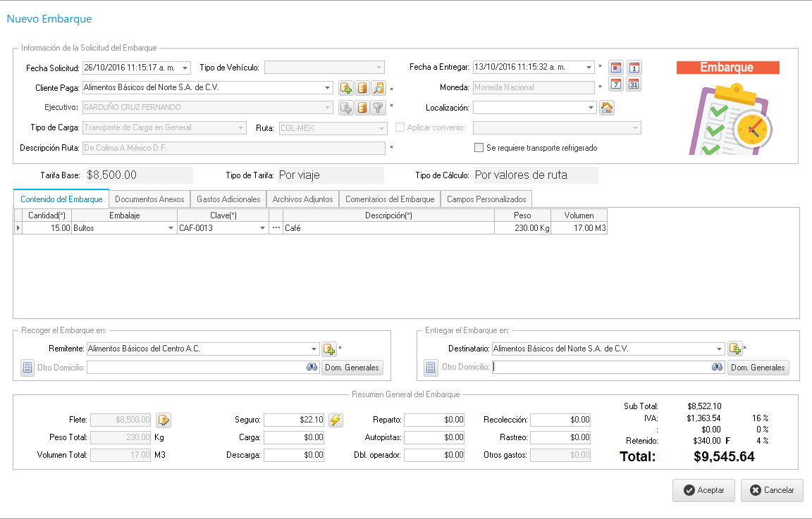
Task: Click the Aceptar button
Action: [703, 490]
